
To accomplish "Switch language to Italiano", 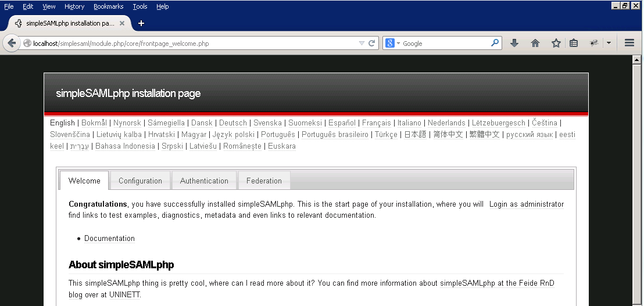I will tap(410, 123).
